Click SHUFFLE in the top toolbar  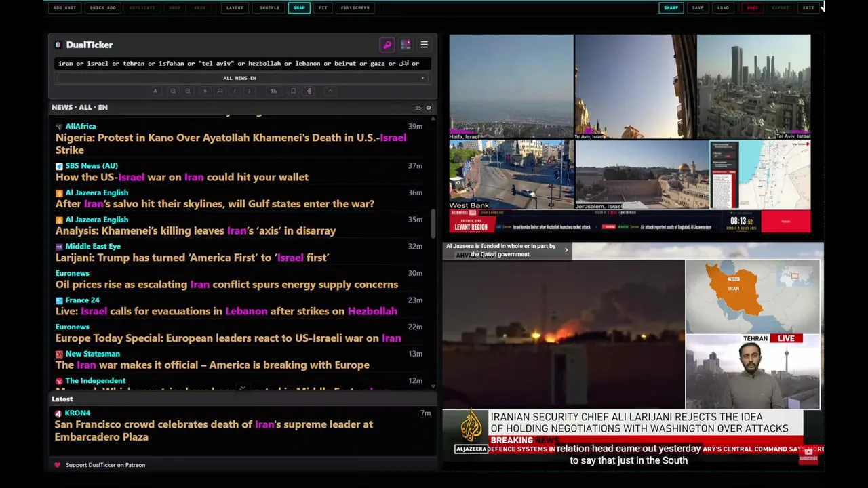tap(269, 8)
